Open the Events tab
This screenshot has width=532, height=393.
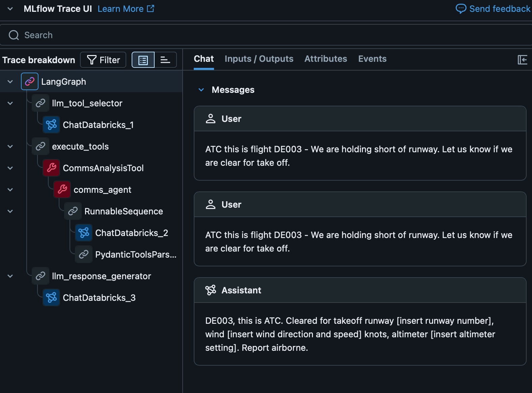click(x=372, y=59)
